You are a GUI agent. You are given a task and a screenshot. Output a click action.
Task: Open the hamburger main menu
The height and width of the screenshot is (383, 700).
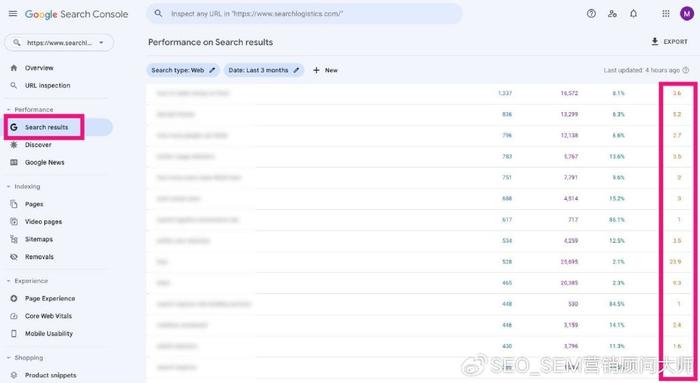click(x=13, y=14)
